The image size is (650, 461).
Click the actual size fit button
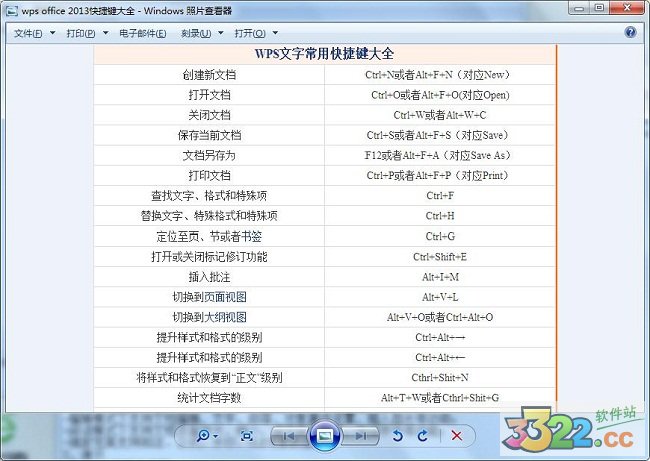tap(247, 436)
